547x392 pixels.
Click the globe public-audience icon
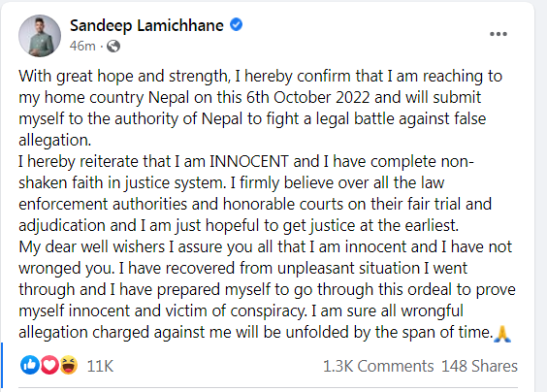(x=113, y=46)
